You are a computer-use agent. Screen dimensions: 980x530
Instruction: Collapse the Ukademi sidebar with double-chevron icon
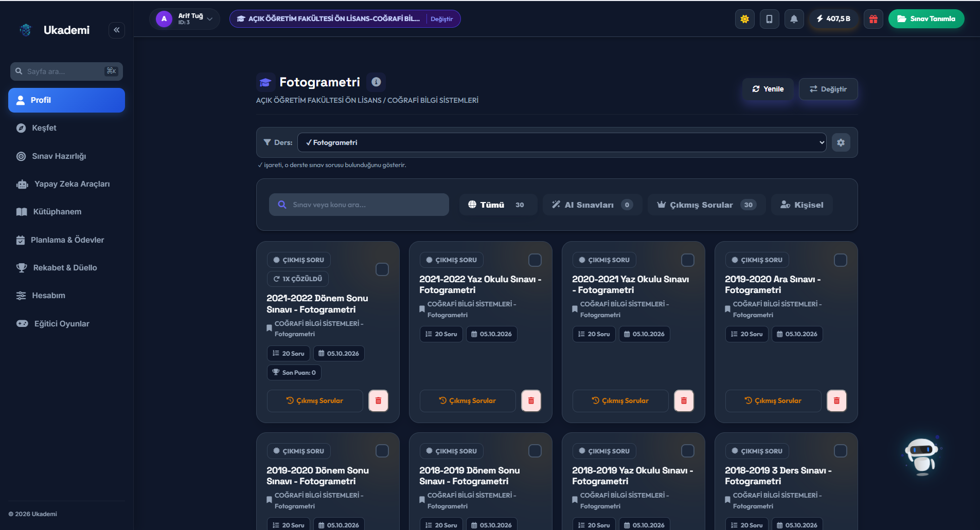(117, 30)
